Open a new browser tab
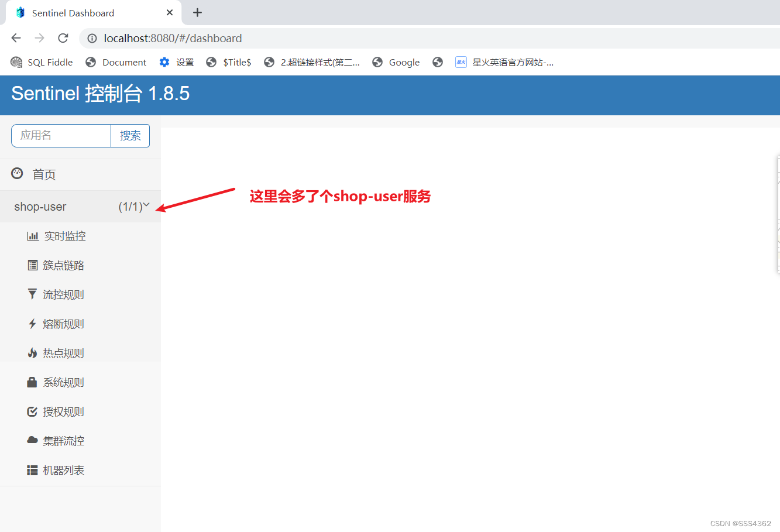The width and height of the screenshot is (780, 532). pyautogui.click(x=197, y=12)
